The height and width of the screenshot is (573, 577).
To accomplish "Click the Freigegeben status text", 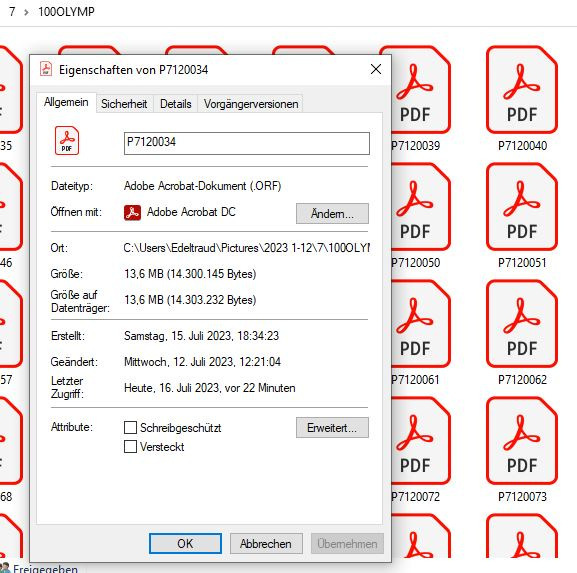I will tap(45, 568).
